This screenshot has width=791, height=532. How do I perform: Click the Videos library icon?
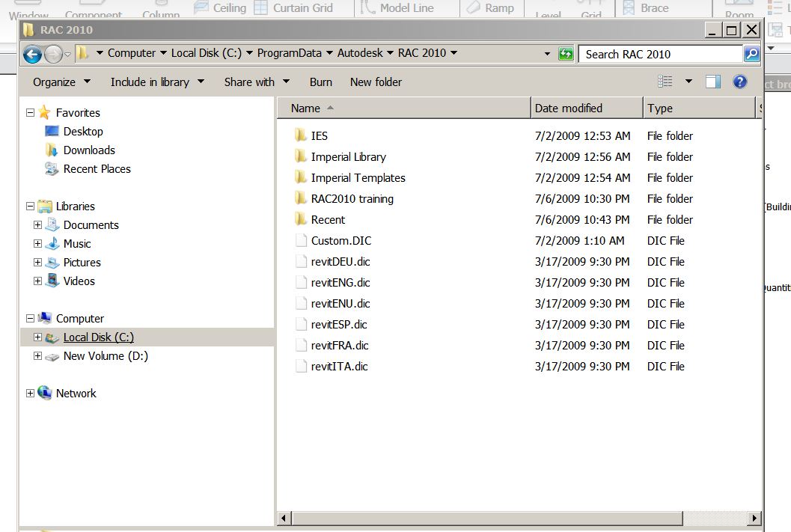(x=52, y=281)
